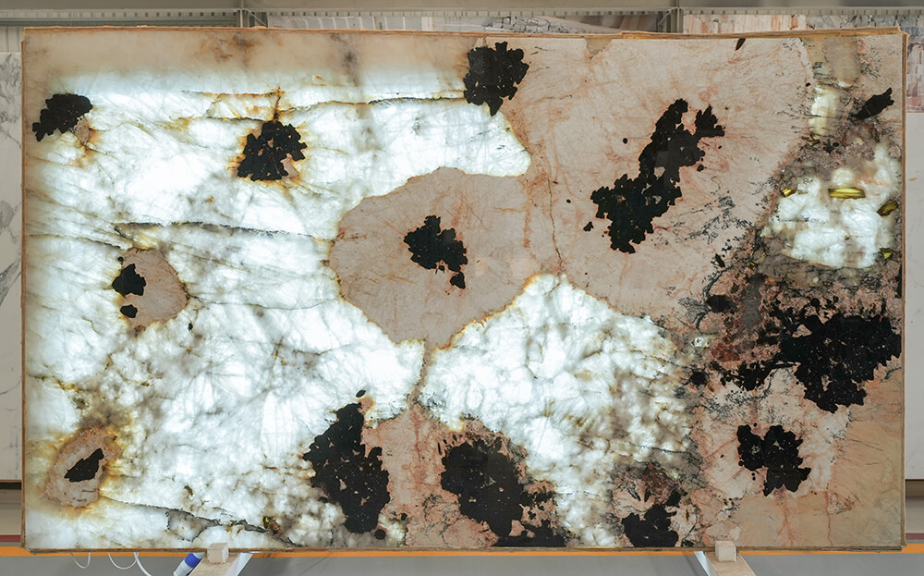This screenshot has height=576, width=924.
Task: Click the right wooden support block under slab
Action: coord(724,552)
